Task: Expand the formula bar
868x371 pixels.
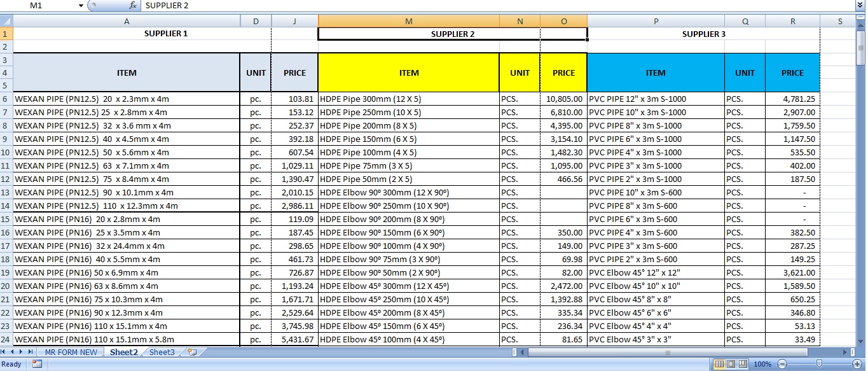Action: tap(860, 5)
